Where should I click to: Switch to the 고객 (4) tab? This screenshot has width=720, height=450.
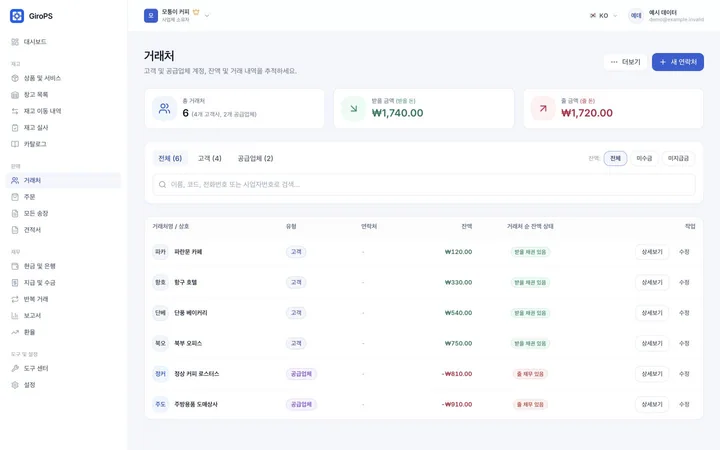[209, 158]
